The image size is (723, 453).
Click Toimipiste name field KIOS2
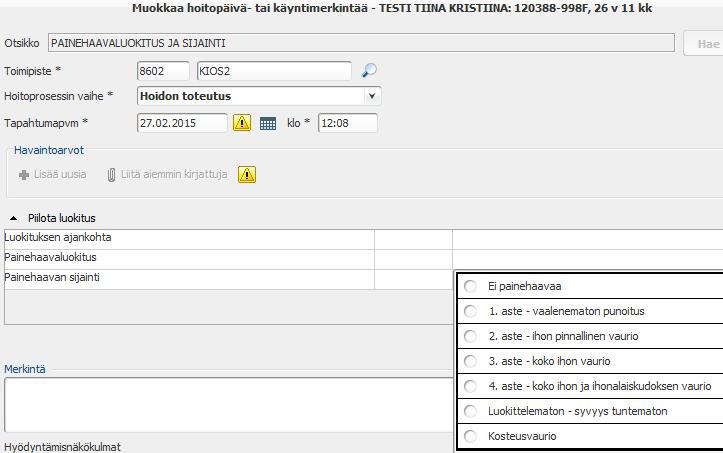coord(274,71)
